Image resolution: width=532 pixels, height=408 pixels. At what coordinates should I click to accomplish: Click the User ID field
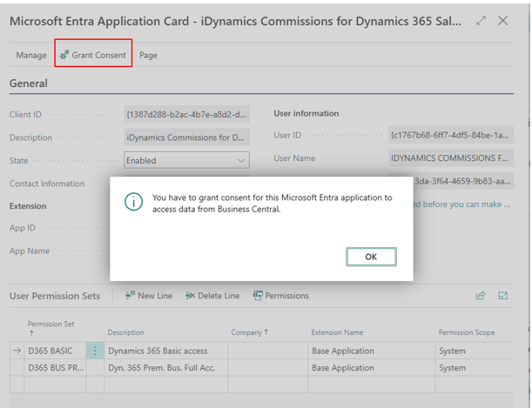[451, 135]
